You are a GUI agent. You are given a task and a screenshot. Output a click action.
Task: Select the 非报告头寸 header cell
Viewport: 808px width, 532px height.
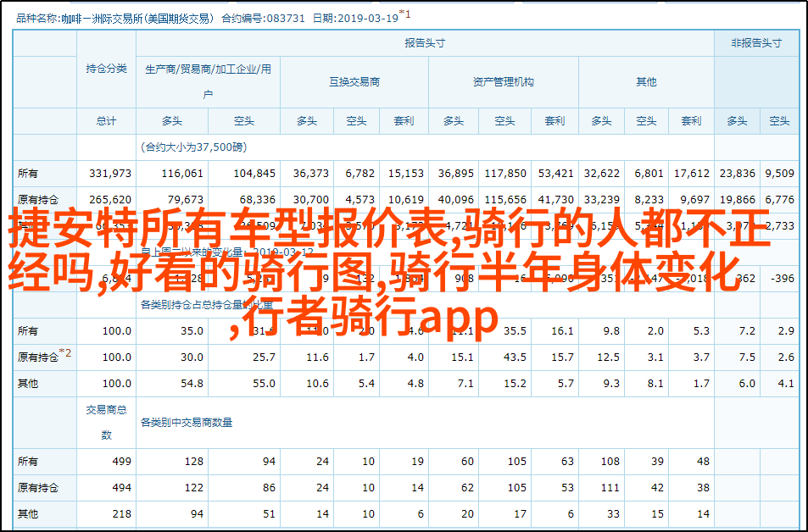pos(755,43)
